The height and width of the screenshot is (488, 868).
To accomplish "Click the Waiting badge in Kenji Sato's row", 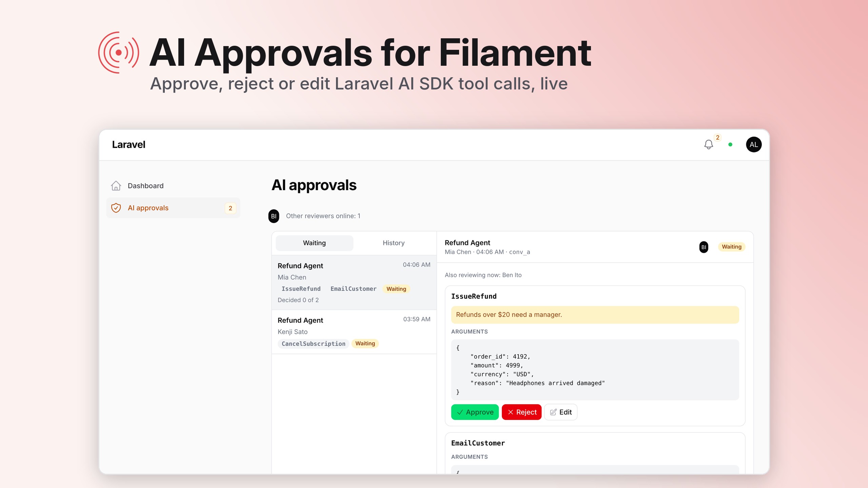I will pyautogui.click(x=365, y=344).
